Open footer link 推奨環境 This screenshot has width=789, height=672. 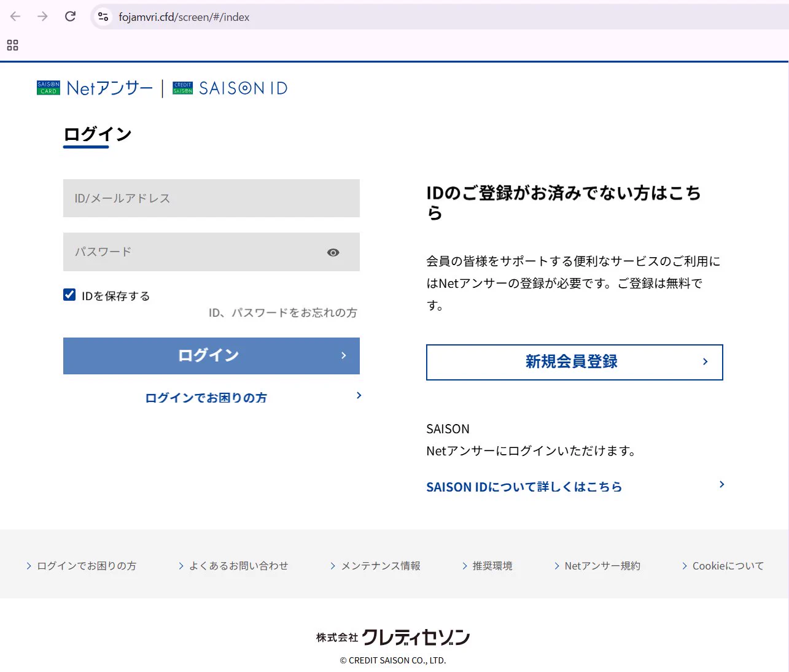tap(492, 566)
